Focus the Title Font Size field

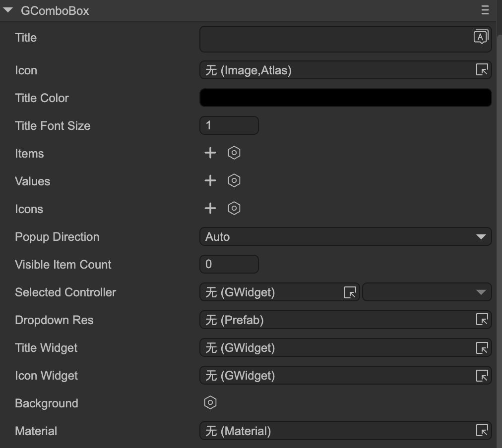[x=229, y=125]
